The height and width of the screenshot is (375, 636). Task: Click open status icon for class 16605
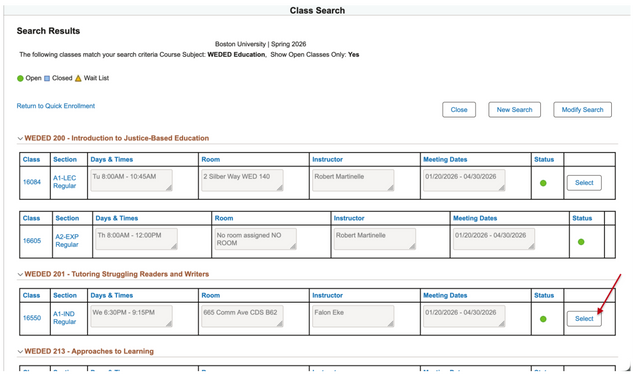(581, 242)
